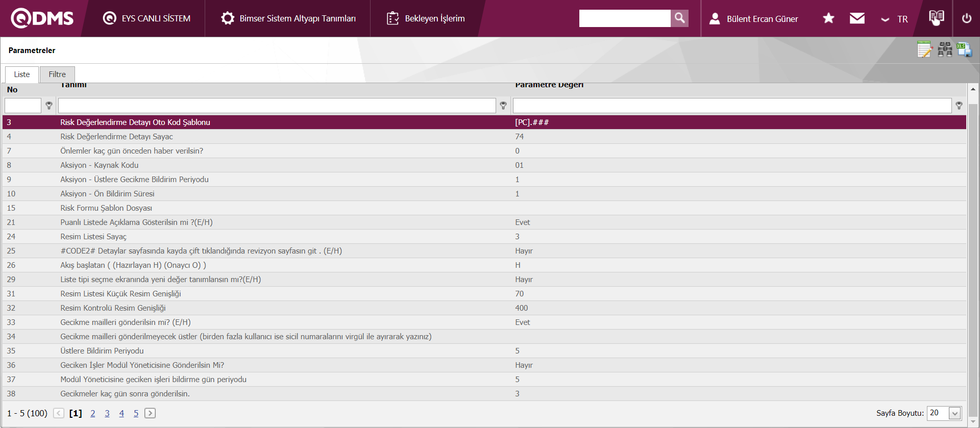Select row 'Liste tipi seçme ekranında yeni değer tanımlansın mı?'
Screen dimensions: 980x428
484,280
